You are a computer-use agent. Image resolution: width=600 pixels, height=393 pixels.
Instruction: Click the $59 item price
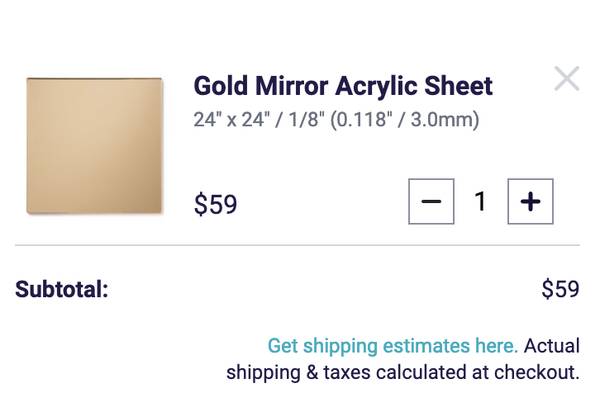pos(215,204)
